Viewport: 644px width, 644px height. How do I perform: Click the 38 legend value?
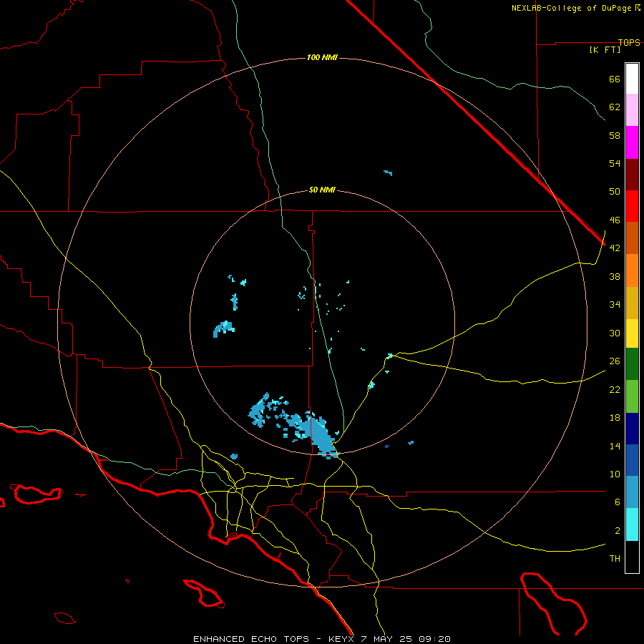(615, 276)
